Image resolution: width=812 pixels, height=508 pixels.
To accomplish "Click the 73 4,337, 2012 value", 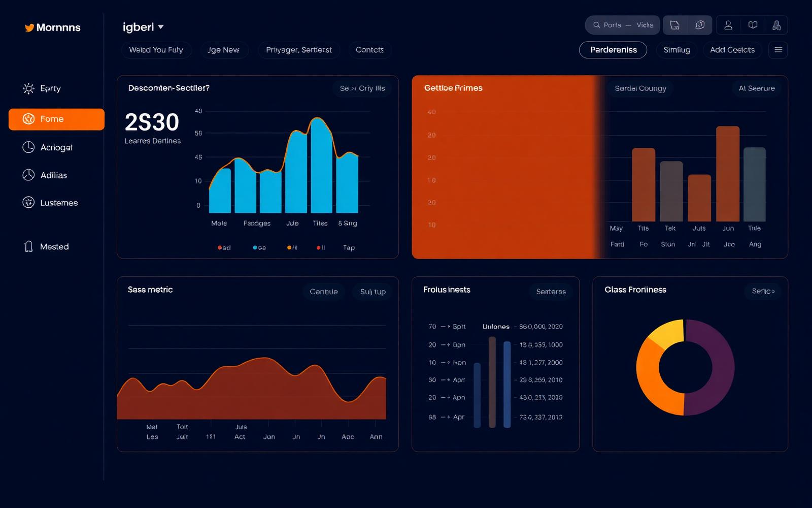I will coord(541,417).
